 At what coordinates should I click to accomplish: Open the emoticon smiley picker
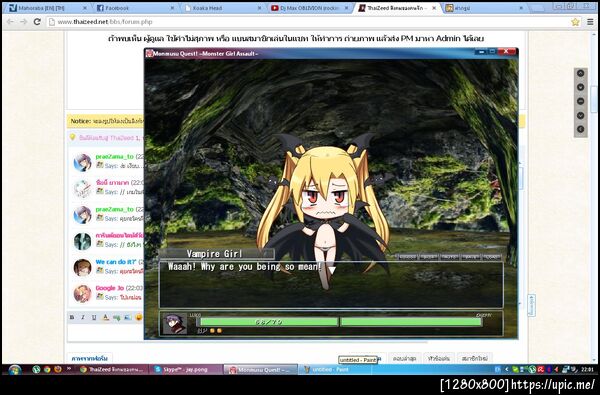(139, 317)
